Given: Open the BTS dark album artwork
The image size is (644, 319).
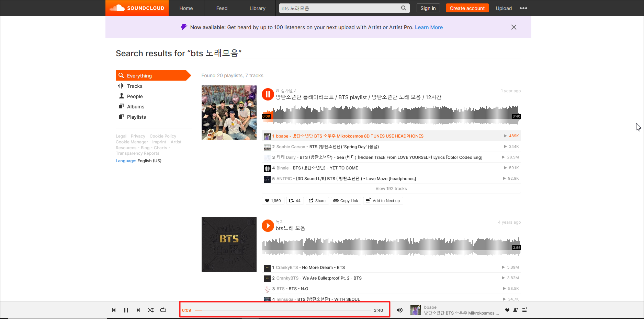Looking at the screenshot, I should click(229, 244).
